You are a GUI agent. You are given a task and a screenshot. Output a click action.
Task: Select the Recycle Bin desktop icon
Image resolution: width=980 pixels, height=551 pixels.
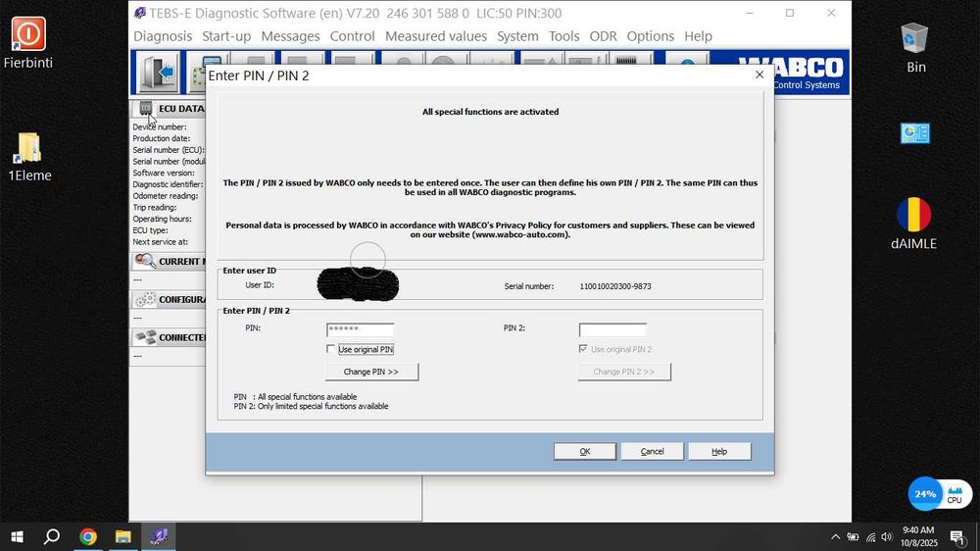[x=915, y=47]
